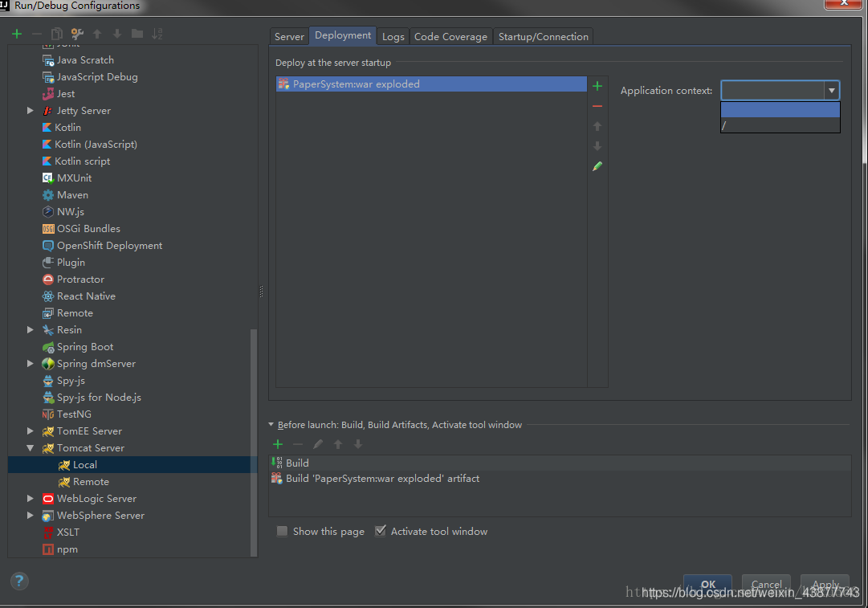Screen dimensions: 868x608
Task: Switch to the Server tab
Action: pos(289,36)
